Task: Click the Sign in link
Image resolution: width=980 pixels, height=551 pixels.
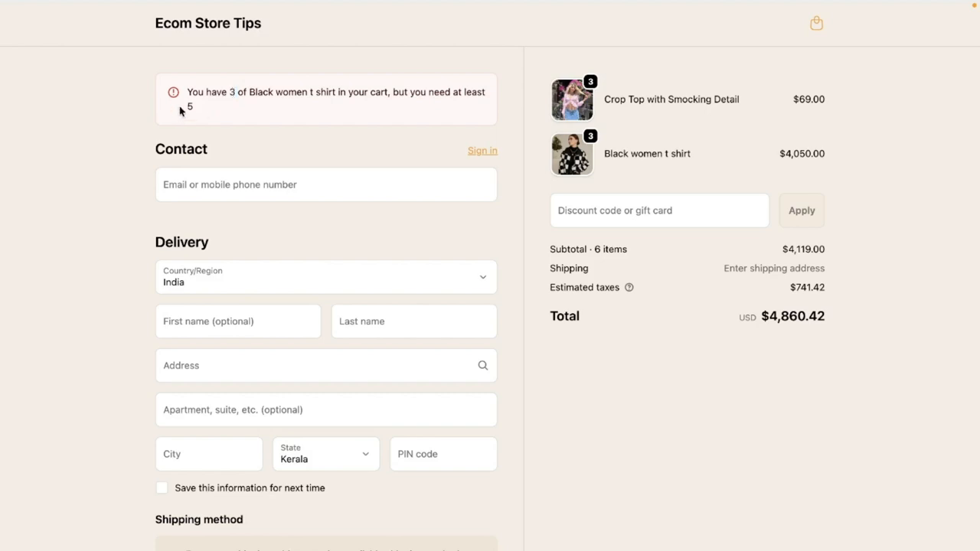Action: [x=482, y=151]
